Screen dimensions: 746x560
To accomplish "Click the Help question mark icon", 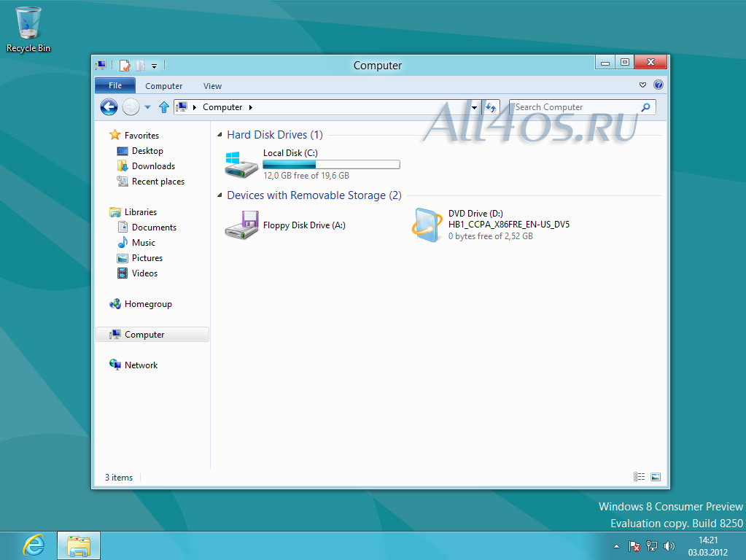I will coord(658,85).
